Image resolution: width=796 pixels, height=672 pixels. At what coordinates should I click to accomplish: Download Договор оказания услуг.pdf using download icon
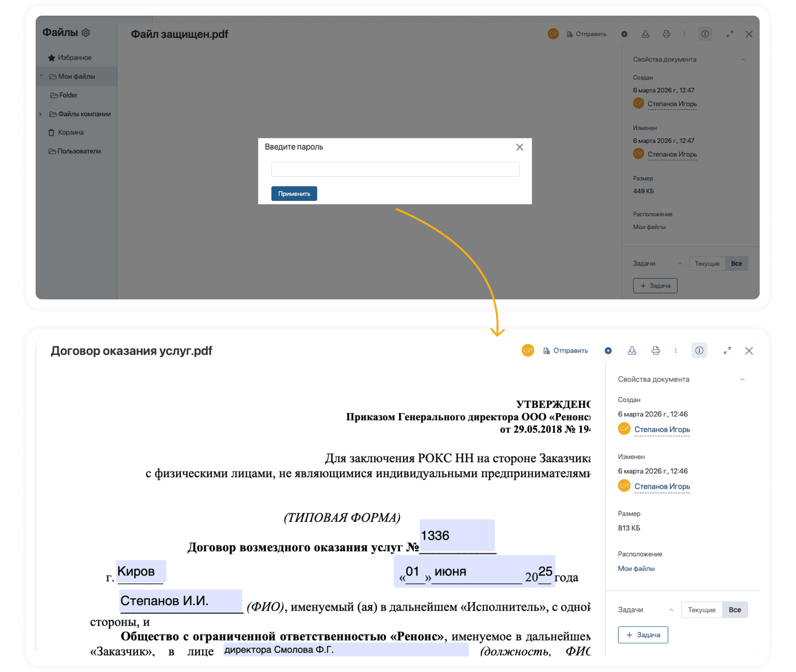(x=632, y=351)
